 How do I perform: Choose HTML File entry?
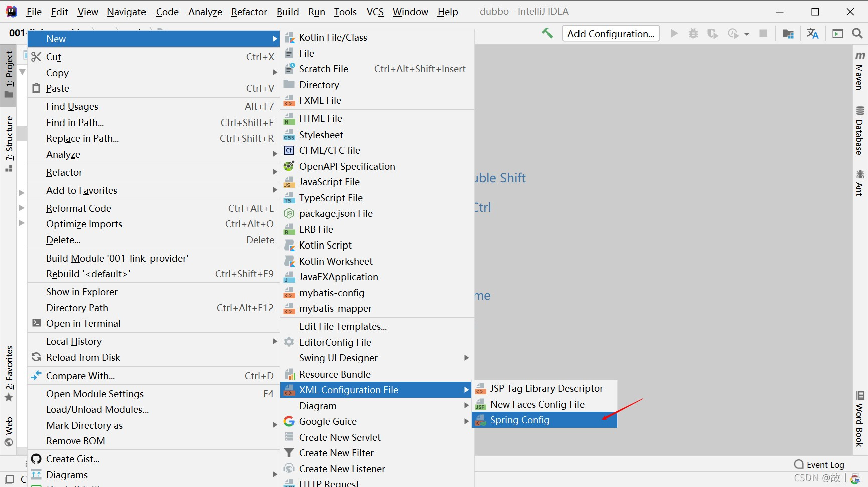[377, 118]
